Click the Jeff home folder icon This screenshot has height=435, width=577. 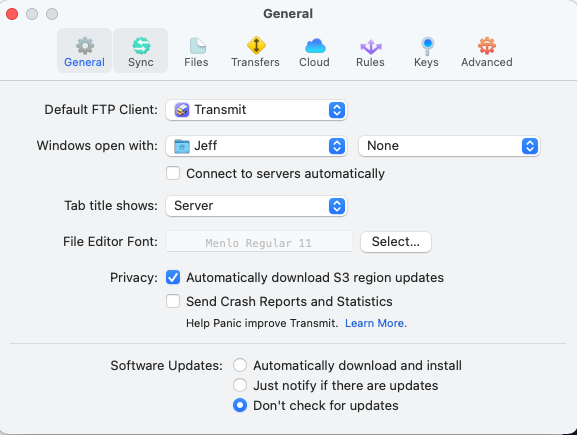click(182, 146)
